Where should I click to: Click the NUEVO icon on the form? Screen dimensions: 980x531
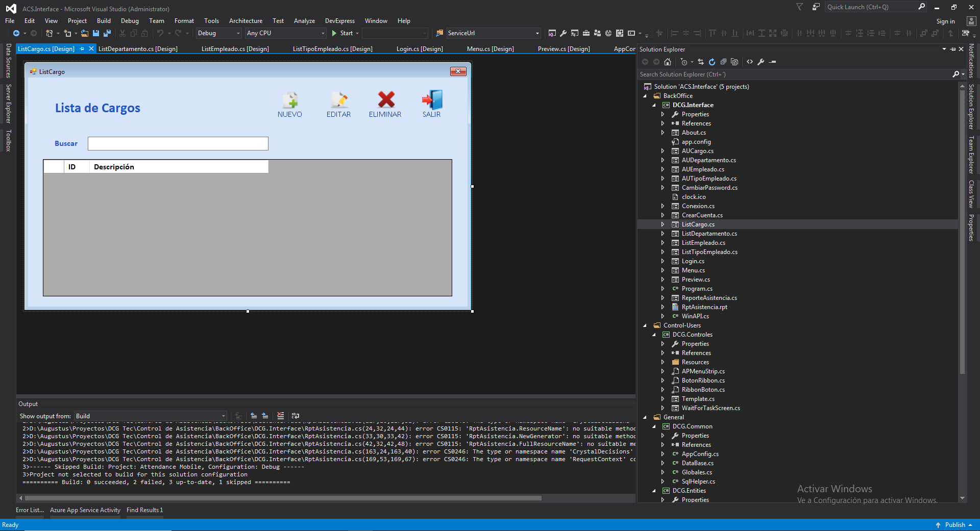point(290,100)
